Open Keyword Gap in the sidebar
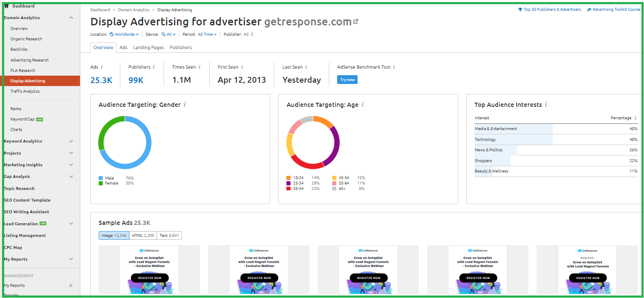Image resolution: width=644 pixels, height=298 pixels. click(22, 119)
